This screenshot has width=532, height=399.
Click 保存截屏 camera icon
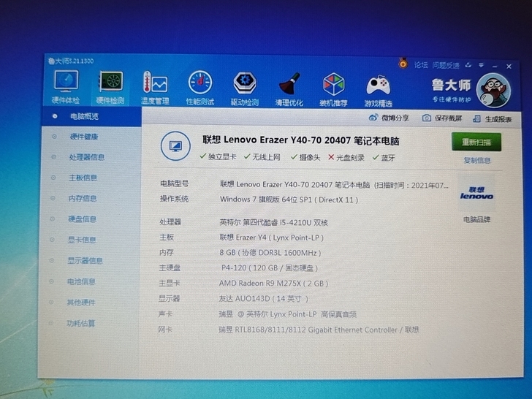(x=427, y=118)
